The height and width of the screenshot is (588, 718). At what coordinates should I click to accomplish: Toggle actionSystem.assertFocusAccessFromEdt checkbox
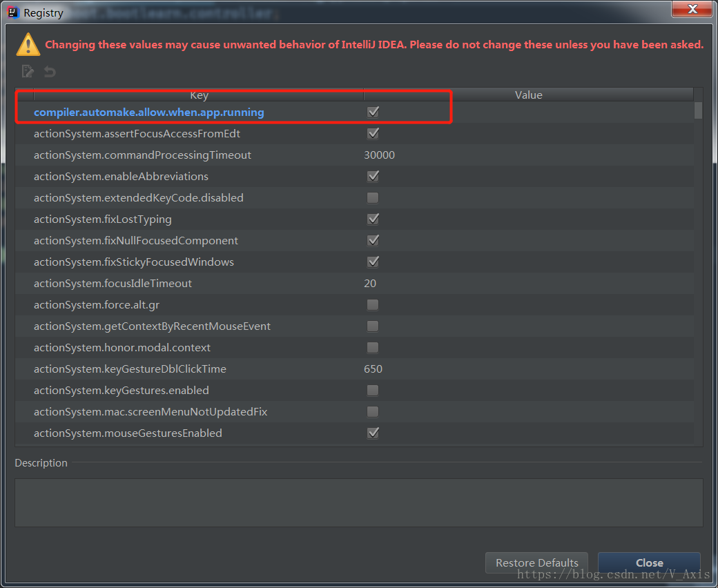(373, 134)
